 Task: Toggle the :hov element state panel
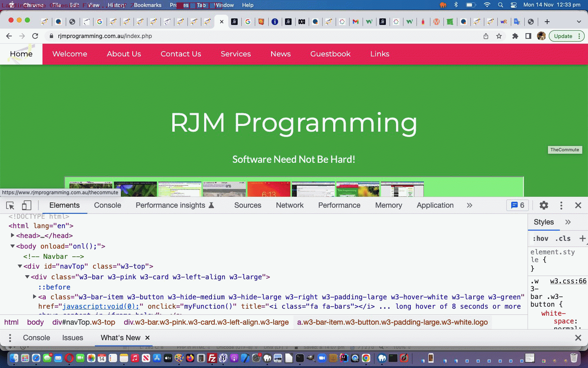[x=541, y=238]
